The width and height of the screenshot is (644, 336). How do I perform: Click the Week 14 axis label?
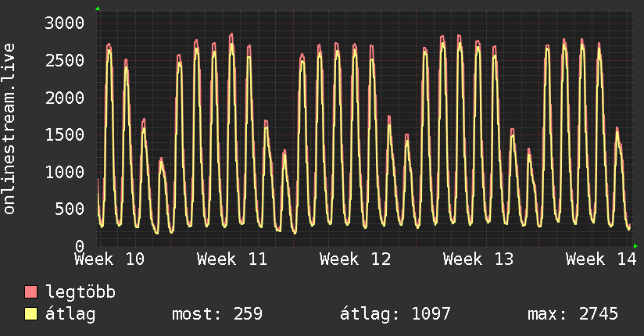point(601,259)
